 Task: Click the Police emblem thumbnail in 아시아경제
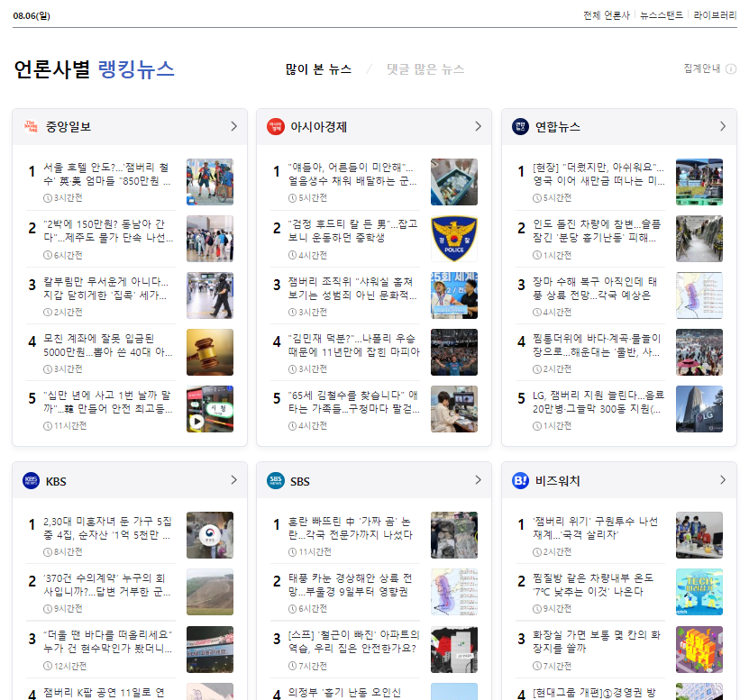click(x=453, y=239)
